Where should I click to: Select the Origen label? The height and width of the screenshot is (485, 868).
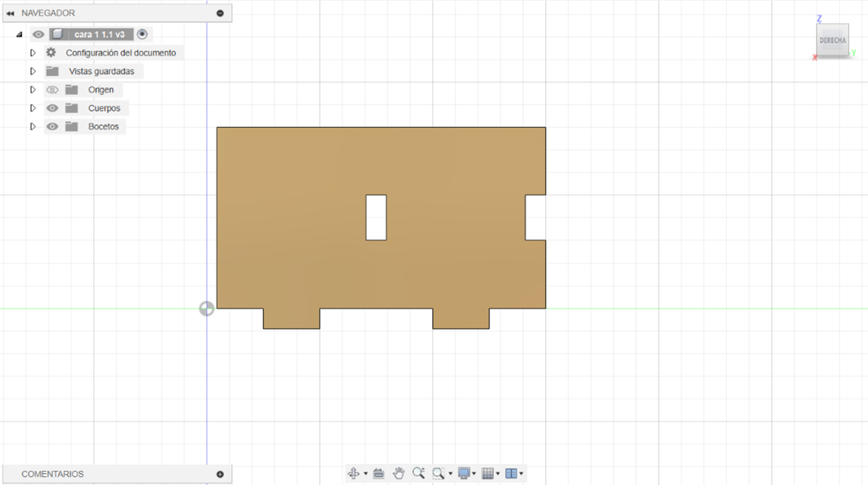(x=101, y=89)
